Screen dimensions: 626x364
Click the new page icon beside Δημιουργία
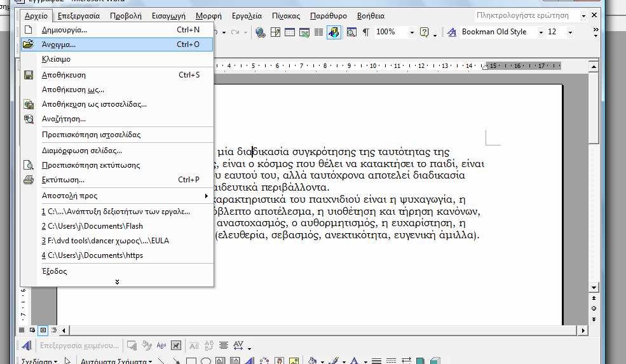coord(29,29)
